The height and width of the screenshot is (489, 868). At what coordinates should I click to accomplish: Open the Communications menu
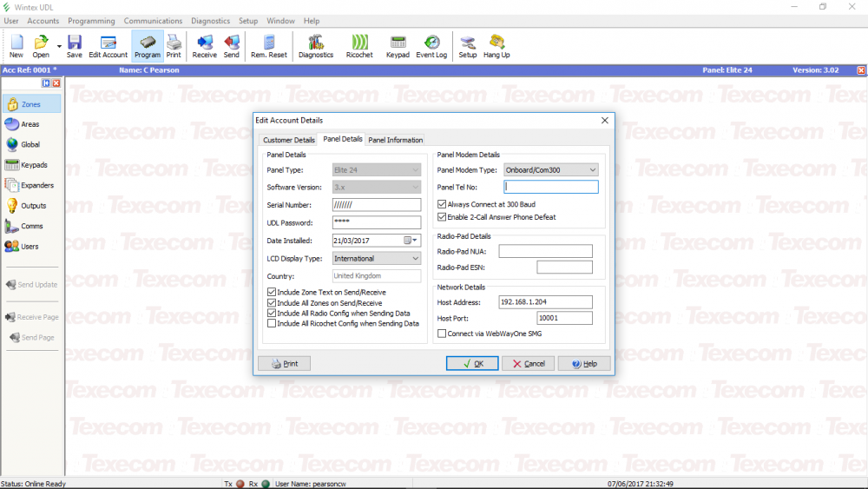(153, 21)
